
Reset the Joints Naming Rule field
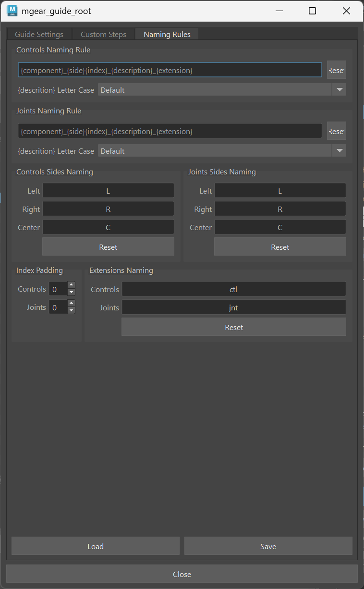(336, 131)
